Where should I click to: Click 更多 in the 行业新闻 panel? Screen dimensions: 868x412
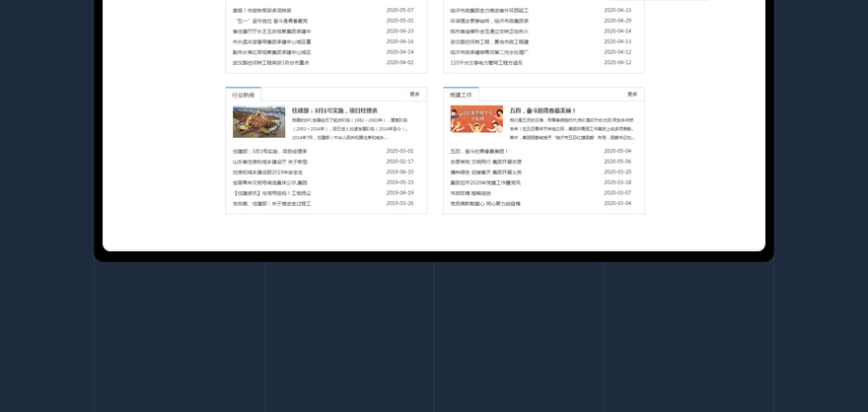[x=414, y=95]
